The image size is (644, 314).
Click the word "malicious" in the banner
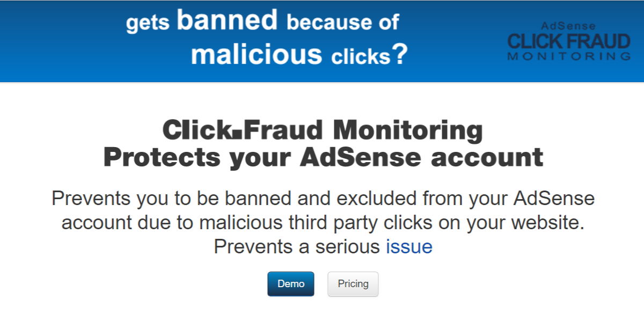(x=257, y=54)
